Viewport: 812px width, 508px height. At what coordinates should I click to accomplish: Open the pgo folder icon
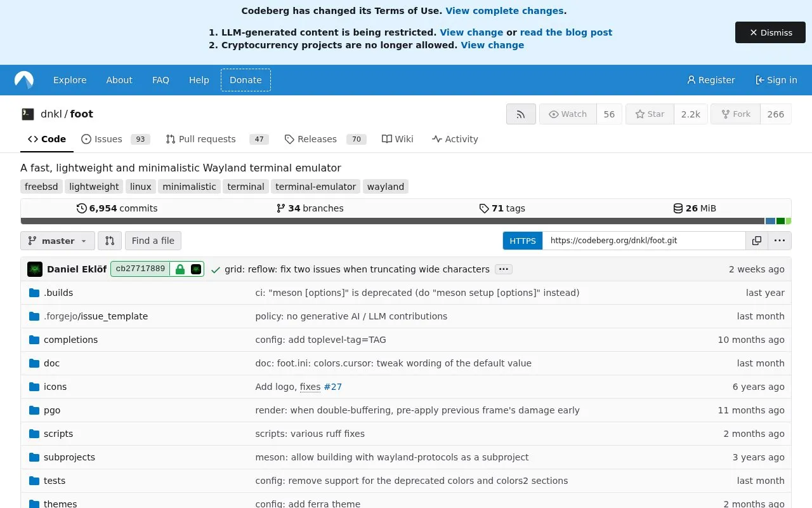(34, 410)
